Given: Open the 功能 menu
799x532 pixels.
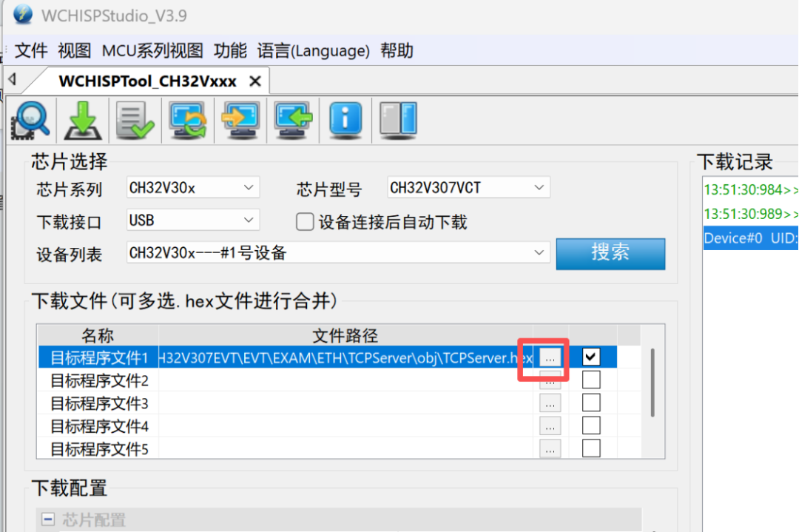Looking at the screenshot, I should [230, 50].
